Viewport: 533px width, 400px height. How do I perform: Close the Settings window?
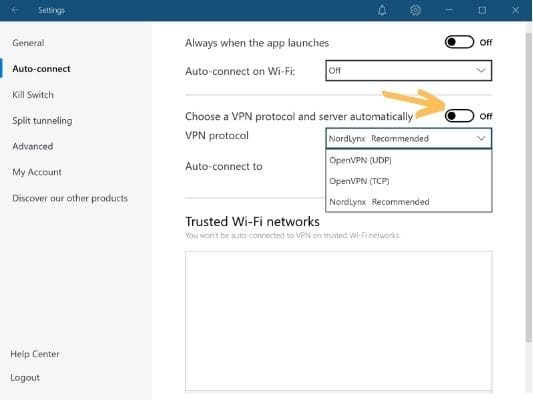[x=515, y=10]
